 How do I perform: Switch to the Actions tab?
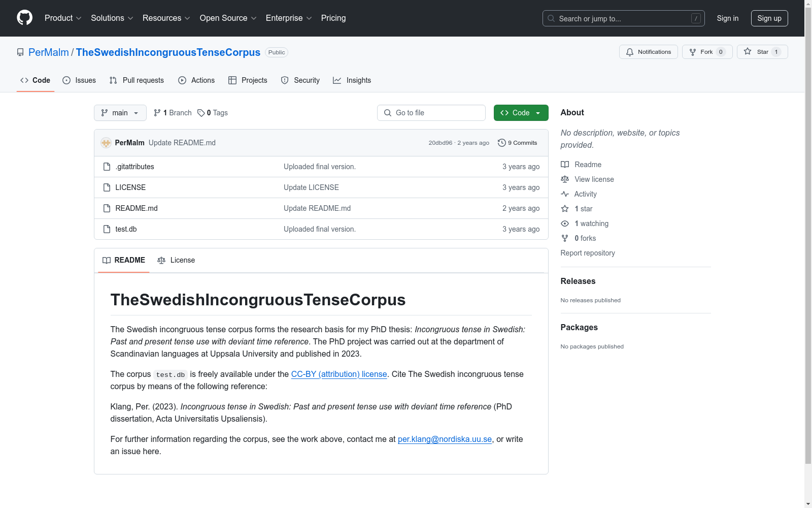point(196,80)
